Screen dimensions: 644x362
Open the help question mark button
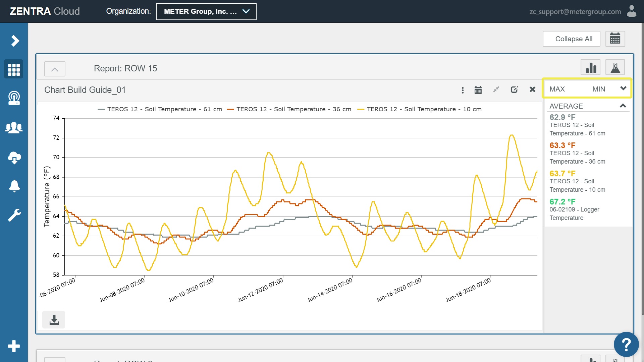coord(626,344)
